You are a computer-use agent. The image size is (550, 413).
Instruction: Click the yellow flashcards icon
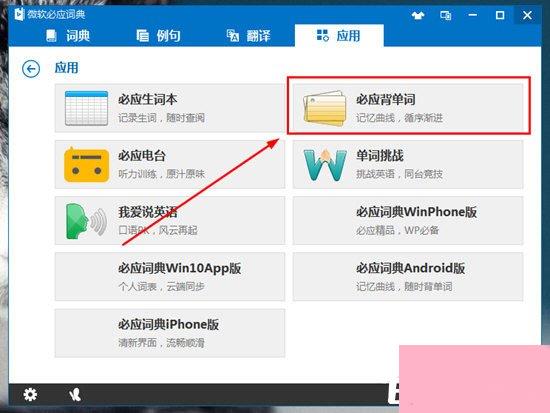324,108
